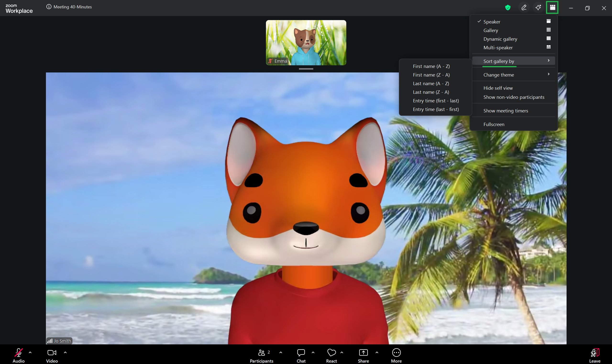Expand the caret next to React
The image size is (612, 364).
tap(342, 352)
